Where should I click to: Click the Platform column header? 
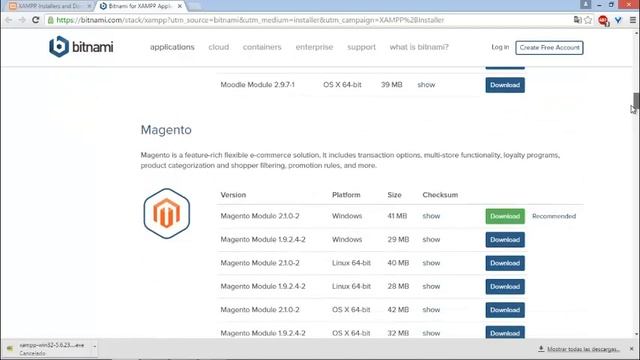[346, 195]
